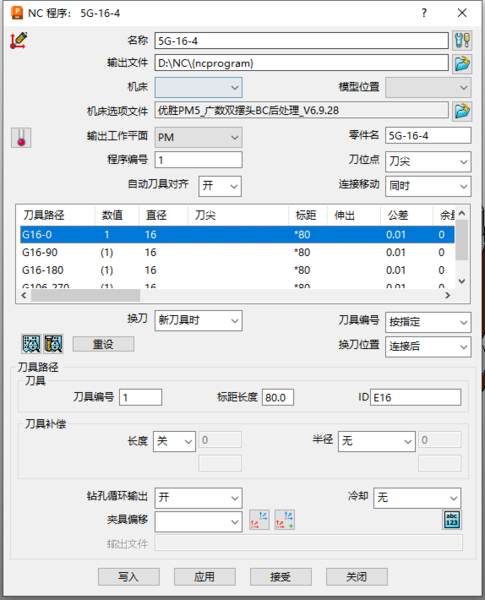This screenshot has width=485, height=600.
Task: Click the second toolpath selection icon left of 重设
Action: (x=53, y=344)
